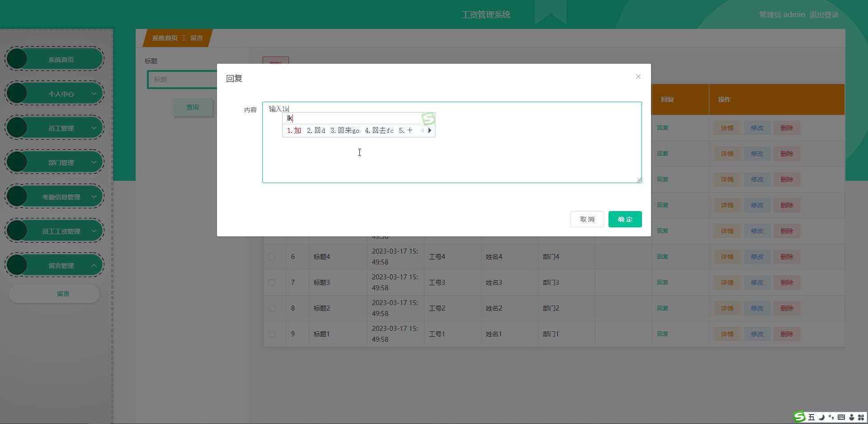868x424 pixels.
Task: Click the moon icon in the IME bar
Action: 821,417
